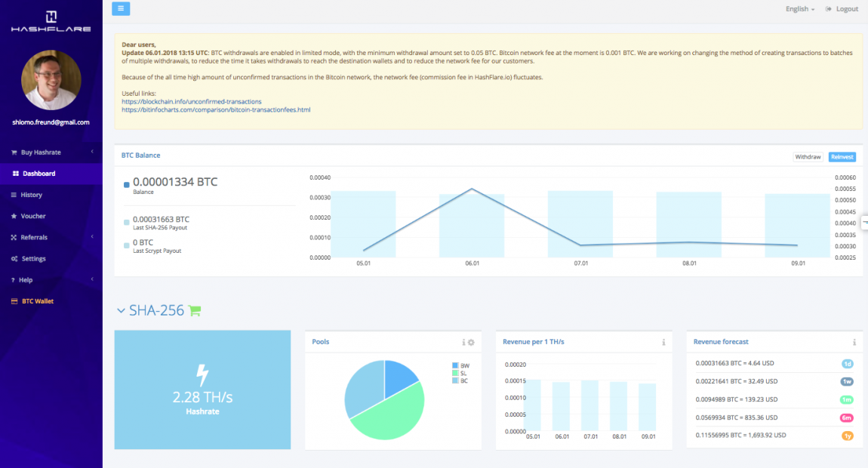
Task: Select the 1d forecast badge
Action: click(x=847, y=364)
